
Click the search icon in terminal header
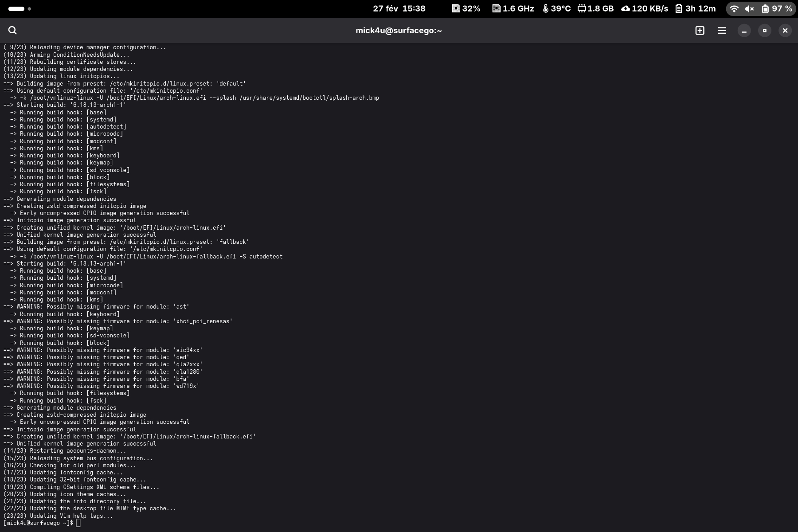coord(12,30)
